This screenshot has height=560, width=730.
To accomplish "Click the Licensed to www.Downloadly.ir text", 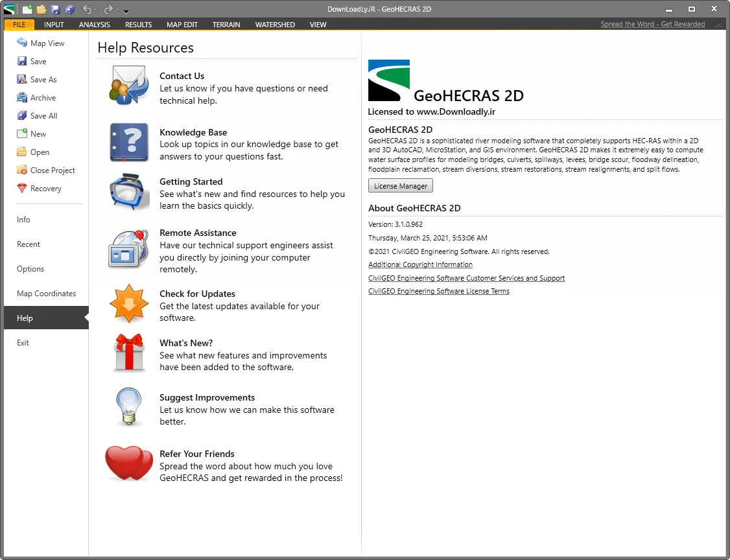I will tap(432, 111).
